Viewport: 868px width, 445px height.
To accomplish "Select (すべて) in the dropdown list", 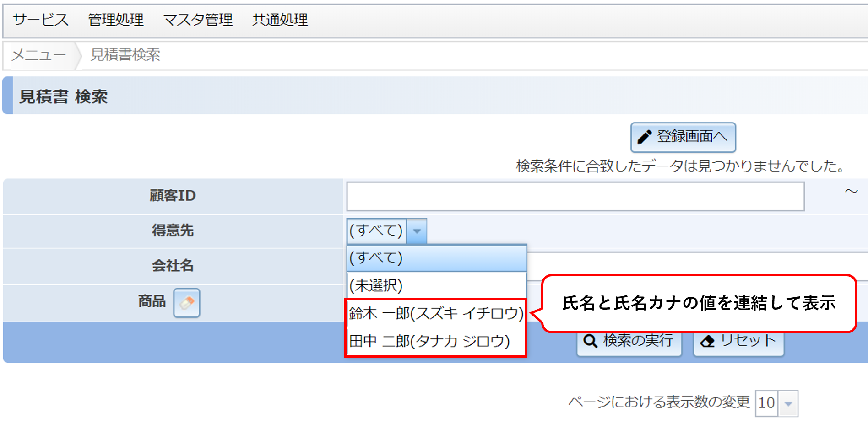I will click(x=437, y=258).
